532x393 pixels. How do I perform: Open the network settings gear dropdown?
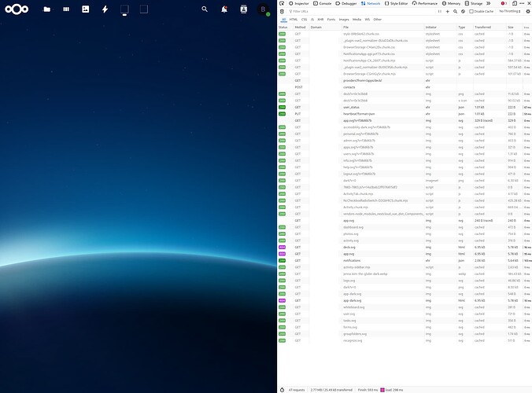(526, 12)
